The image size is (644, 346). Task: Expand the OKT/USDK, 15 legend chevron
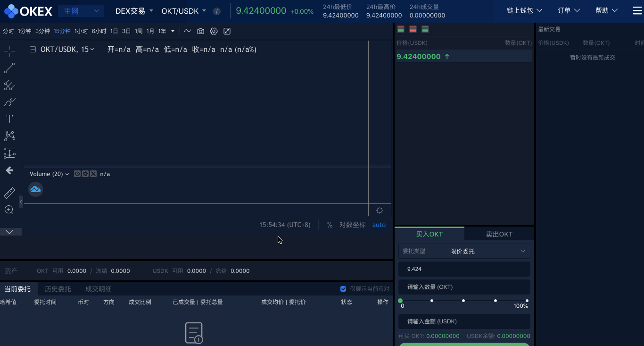point(92,50)
